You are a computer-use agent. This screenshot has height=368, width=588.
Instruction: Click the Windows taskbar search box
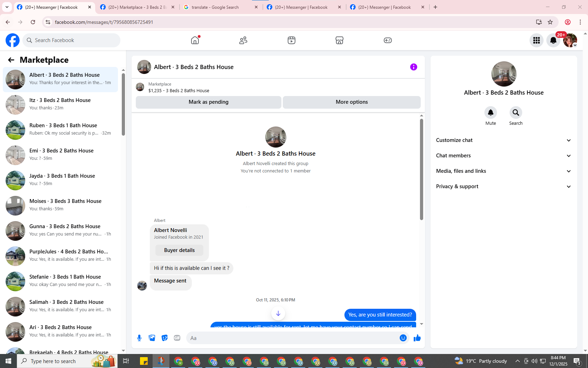click(x=67, y=361)
